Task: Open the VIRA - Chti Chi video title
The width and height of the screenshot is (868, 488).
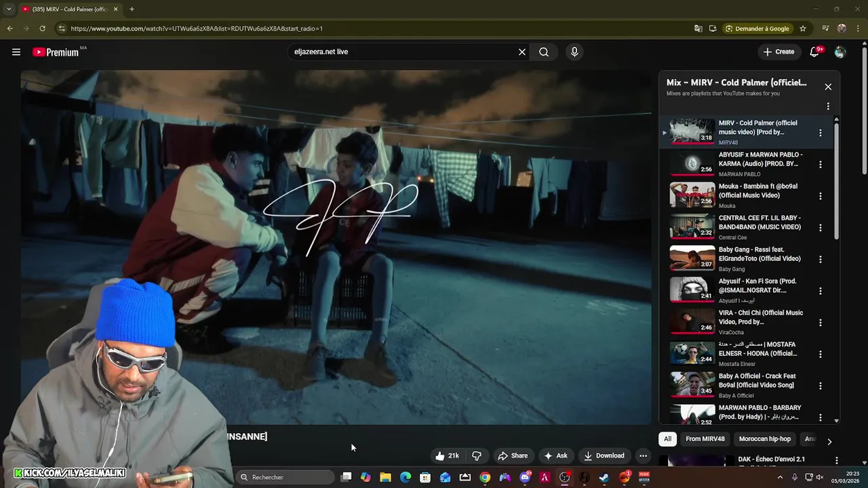Action: [761, 317]
